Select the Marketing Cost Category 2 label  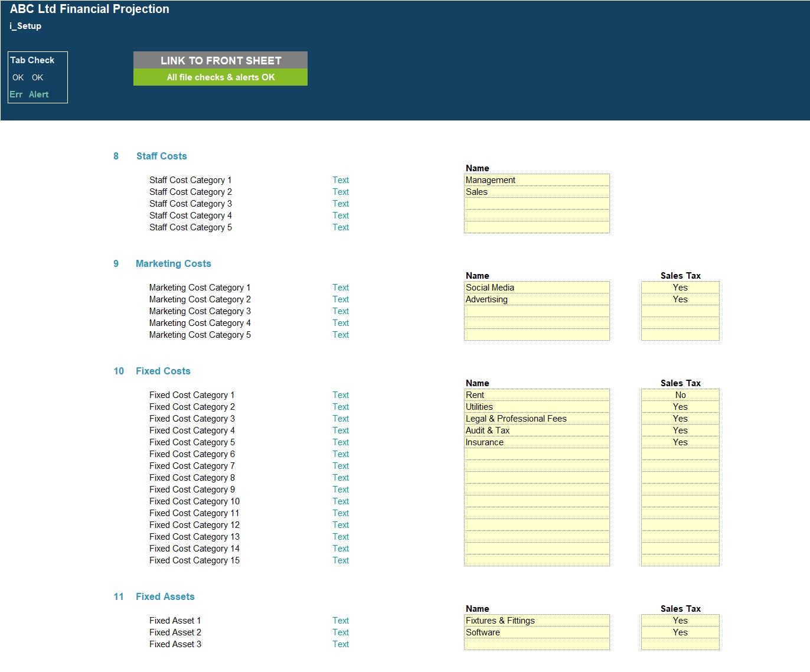coord(200,299)
